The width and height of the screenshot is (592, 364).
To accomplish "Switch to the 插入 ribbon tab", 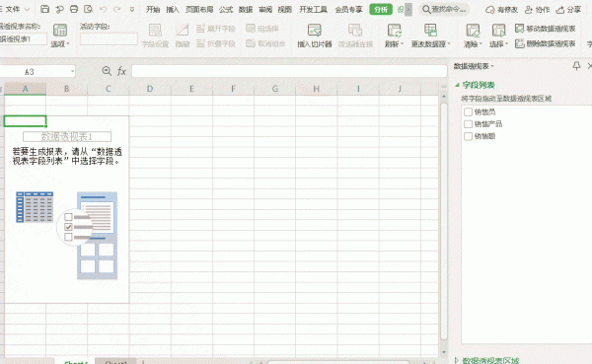I will (173, 10).
